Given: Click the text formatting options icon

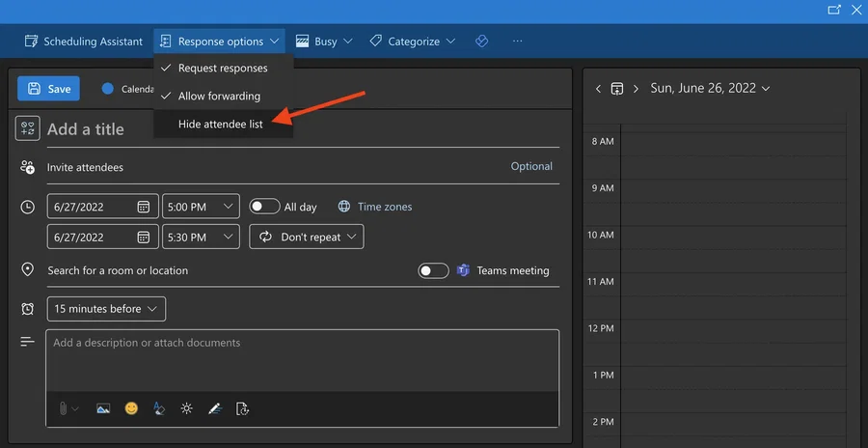Looking at the screenshot, I should [x=159, y=408].
